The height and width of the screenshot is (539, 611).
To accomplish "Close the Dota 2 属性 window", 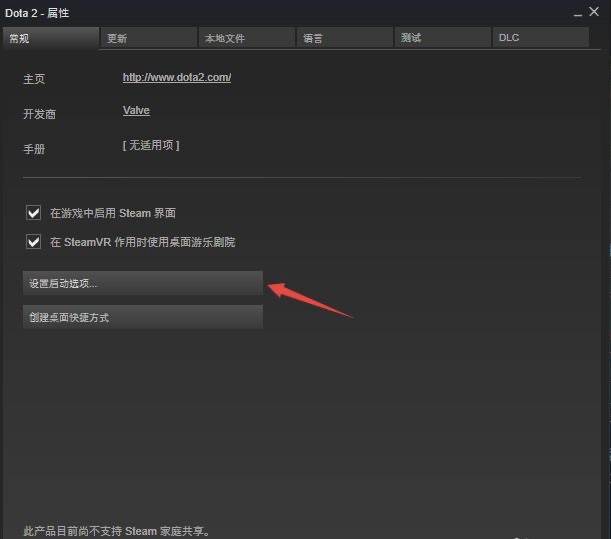I will point(594,12).
